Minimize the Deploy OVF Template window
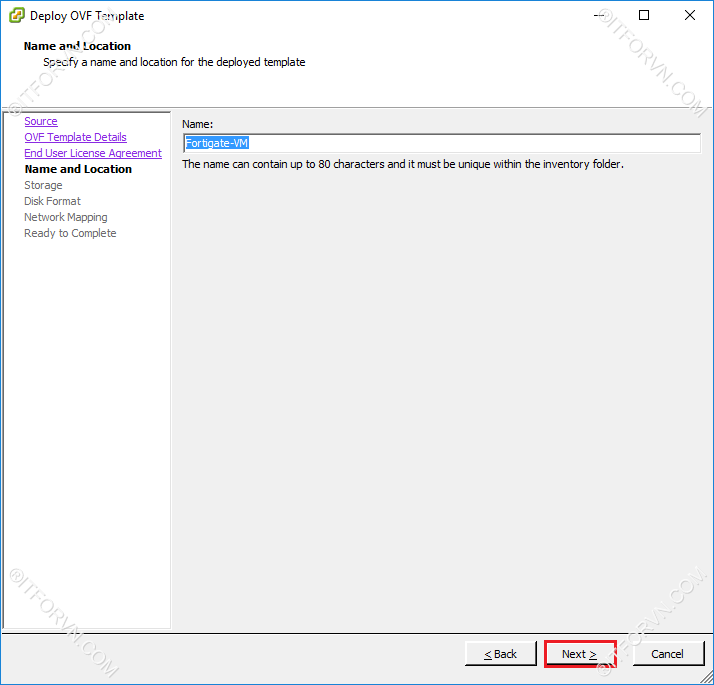 point(597,15)
